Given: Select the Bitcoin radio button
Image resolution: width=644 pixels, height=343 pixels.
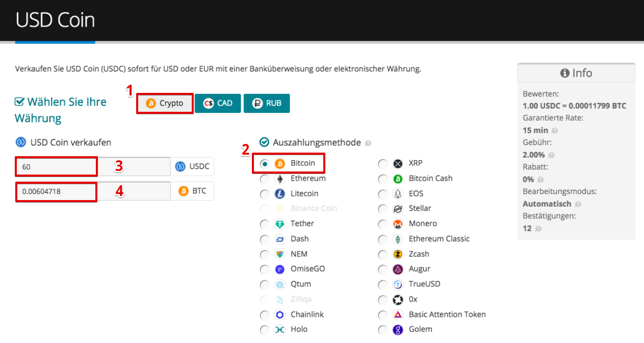Looking at the screenshot, I should [265, 164].
